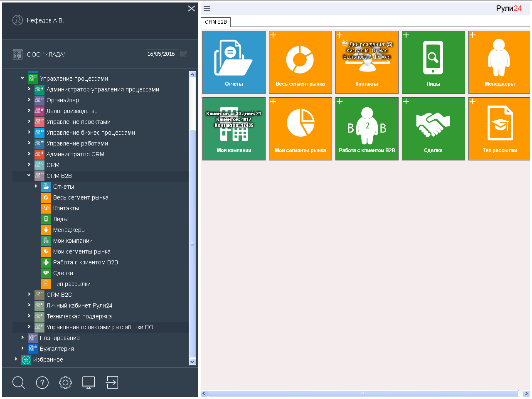Image resolution: width=532 pixels, height=399 pixels.
Task: Open the Лиды tile
Action: (433, 62)
